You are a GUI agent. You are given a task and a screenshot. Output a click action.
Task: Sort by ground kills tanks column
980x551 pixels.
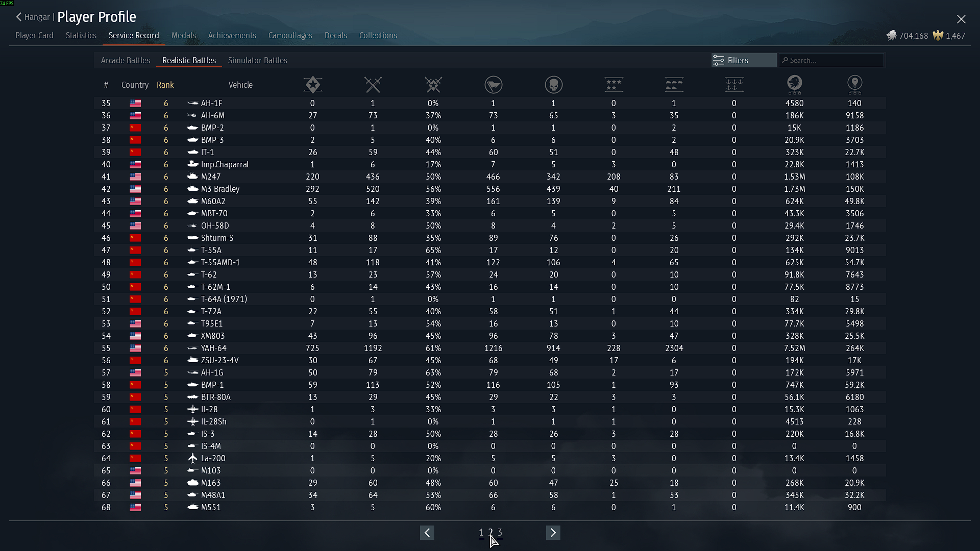pos(674,85)
